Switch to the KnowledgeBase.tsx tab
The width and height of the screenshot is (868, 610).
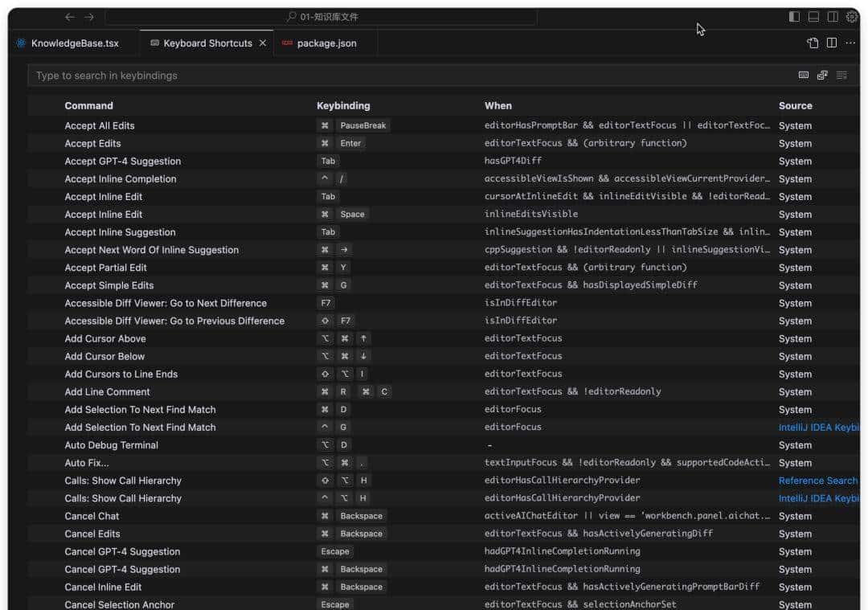pos(74,43)
